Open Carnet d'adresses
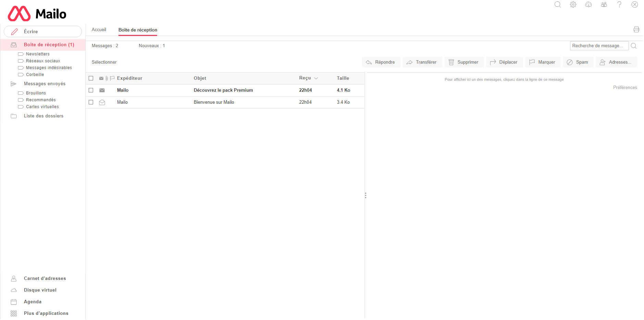 click(x=45, y=279)
